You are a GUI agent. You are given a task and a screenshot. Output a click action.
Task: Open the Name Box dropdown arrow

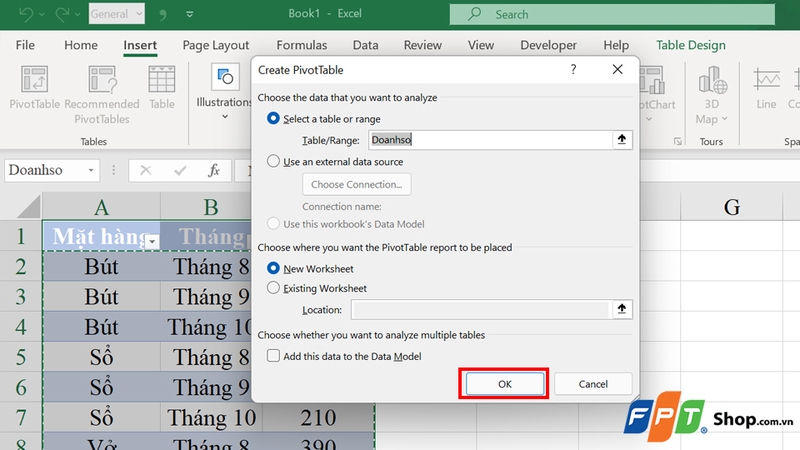point(91,170)
